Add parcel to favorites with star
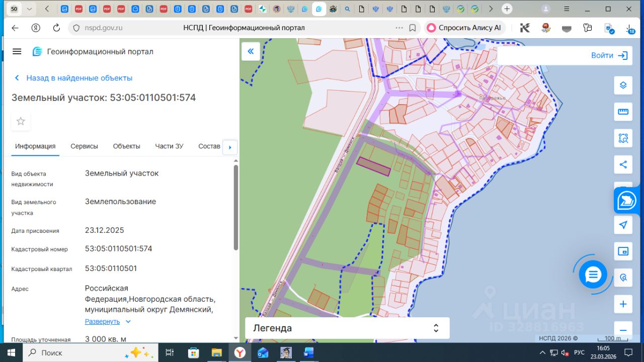644x362 pixels. point(21,121)
